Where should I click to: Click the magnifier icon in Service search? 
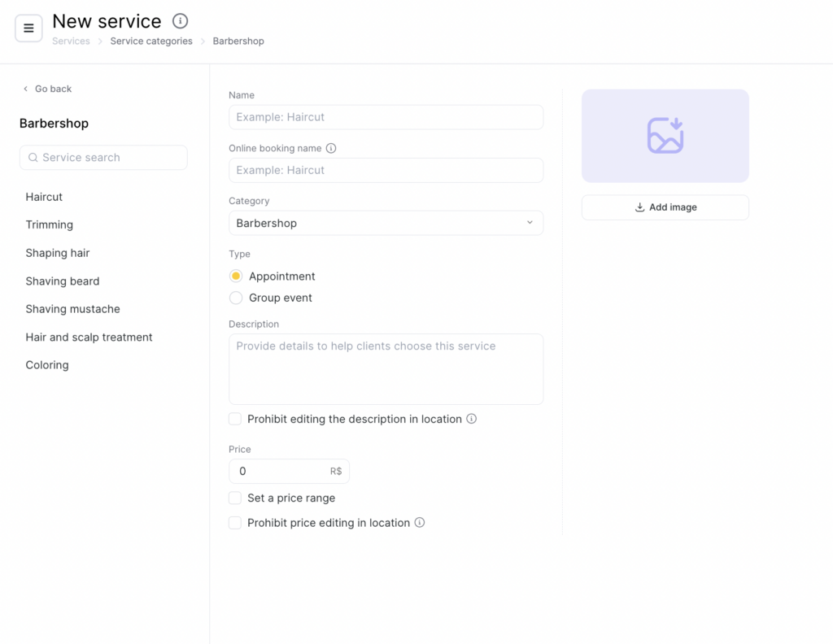33,158
